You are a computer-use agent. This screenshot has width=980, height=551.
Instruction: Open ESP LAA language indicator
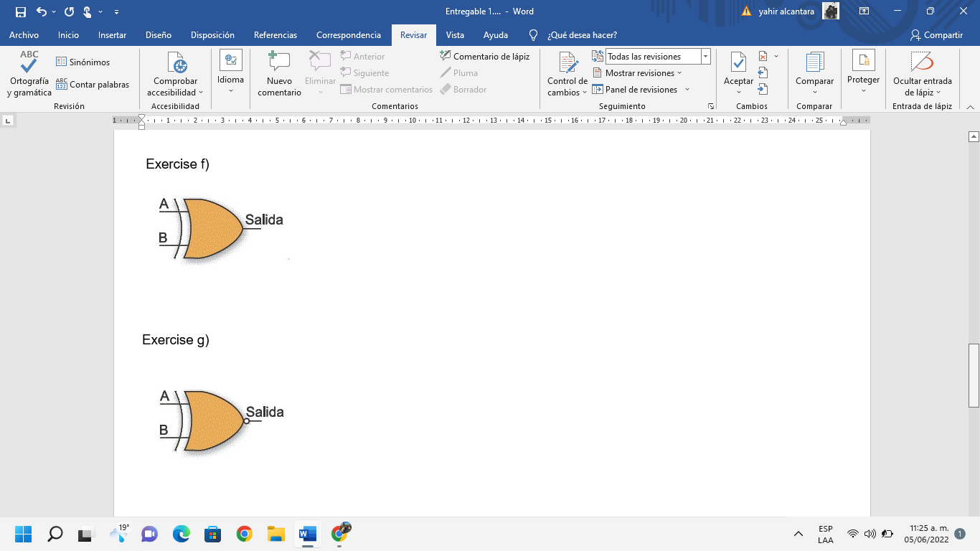coord(825,534)
